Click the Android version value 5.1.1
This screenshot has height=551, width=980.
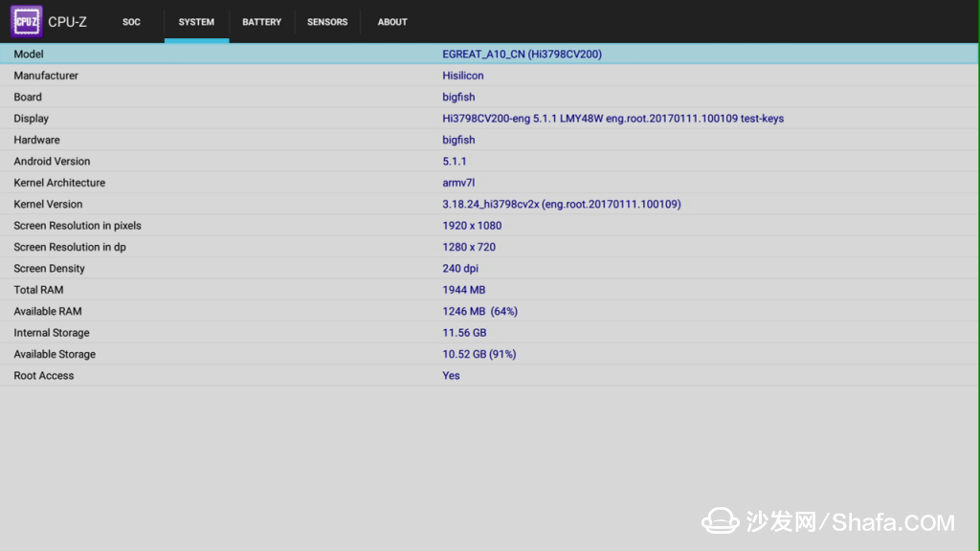pyautogui.click(x=455, y=161)
